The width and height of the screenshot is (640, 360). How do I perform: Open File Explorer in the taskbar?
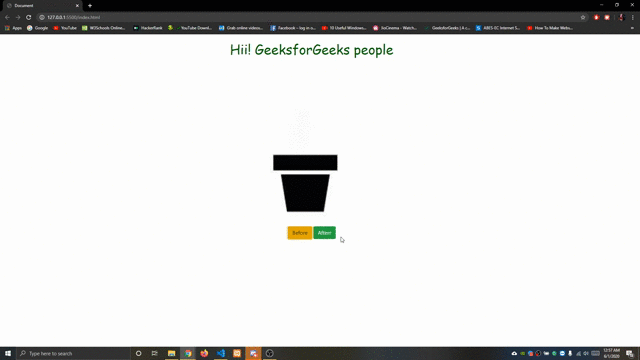[x=171, y=353]
